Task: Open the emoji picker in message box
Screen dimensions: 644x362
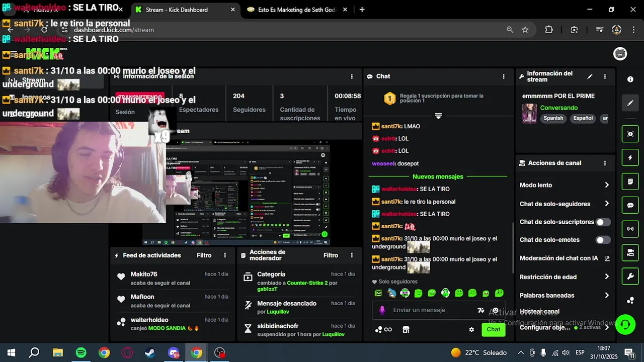Action: tap(496, 310)
